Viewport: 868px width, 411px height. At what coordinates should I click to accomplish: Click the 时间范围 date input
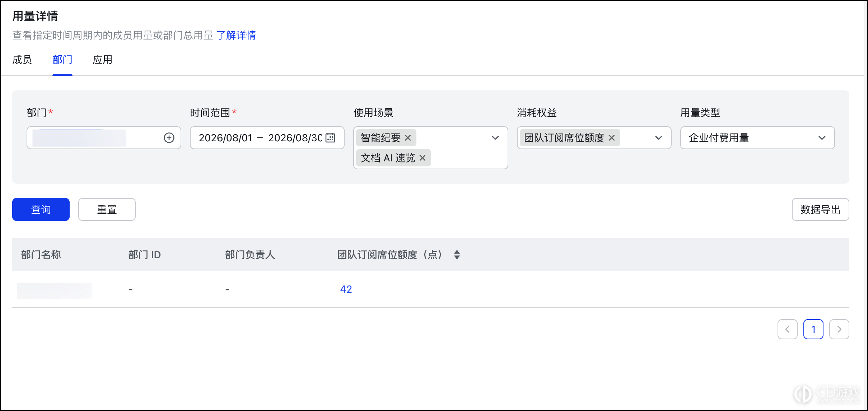click(267, 138)
